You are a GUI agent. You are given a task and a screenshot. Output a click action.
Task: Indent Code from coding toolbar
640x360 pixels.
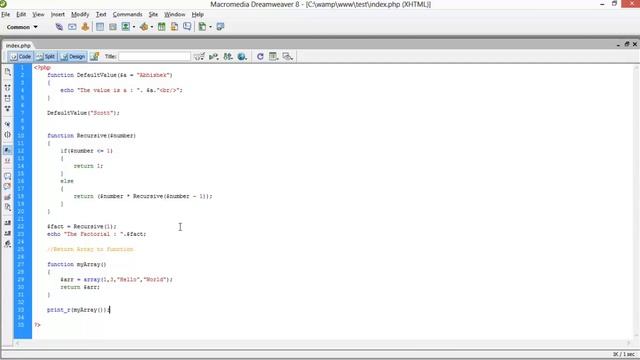pyautogui.click(x=7, y=223)
